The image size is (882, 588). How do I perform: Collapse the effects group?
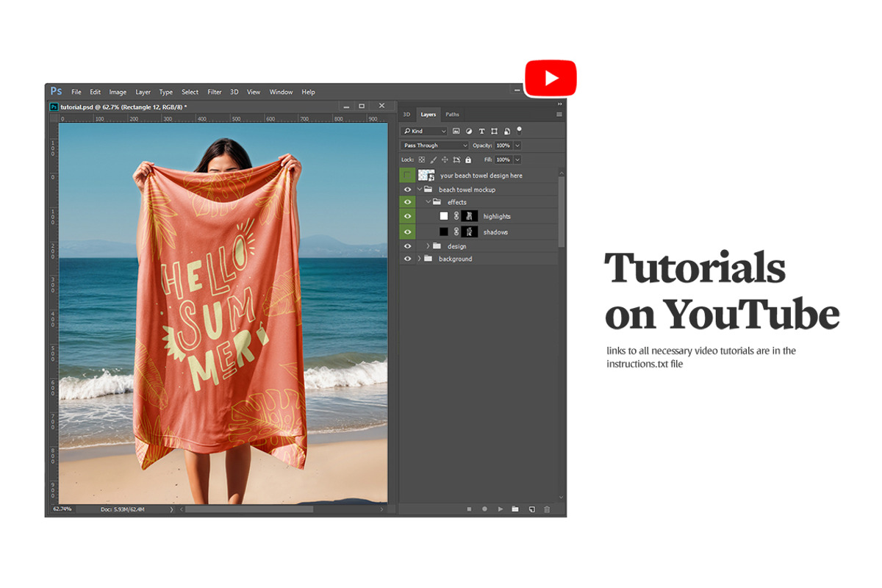coord(428,202)
